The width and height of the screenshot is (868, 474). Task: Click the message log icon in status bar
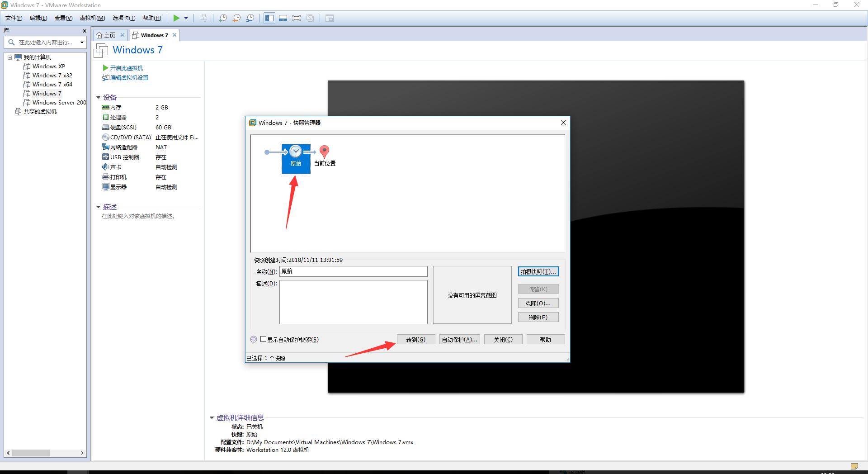click(854, 466)
